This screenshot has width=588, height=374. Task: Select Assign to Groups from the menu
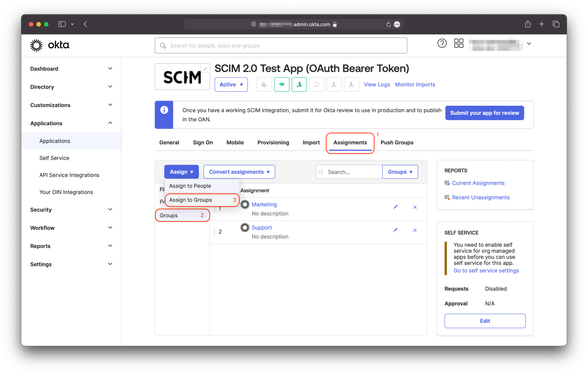pyautogui.click(x=190, y=200)
